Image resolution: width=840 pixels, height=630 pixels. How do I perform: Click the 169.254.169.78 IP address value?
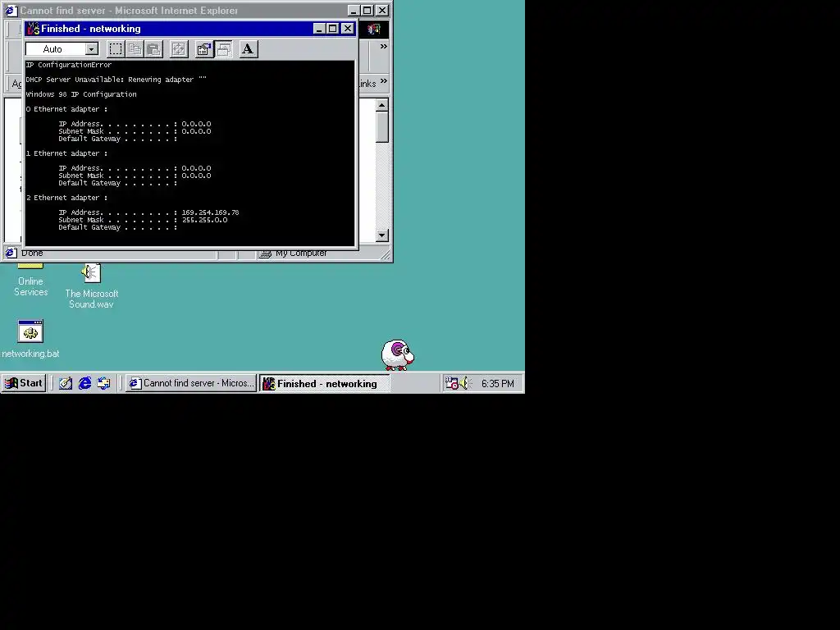(x=211, y=212)
